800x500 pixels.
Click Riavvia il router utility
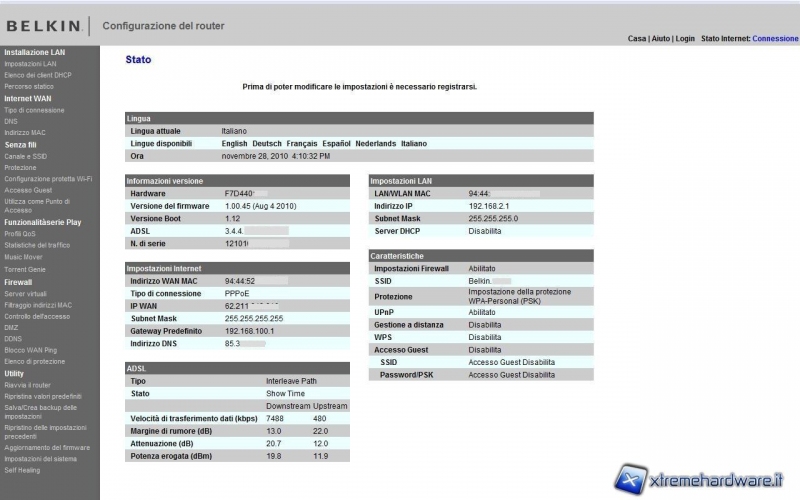[28, 385]
